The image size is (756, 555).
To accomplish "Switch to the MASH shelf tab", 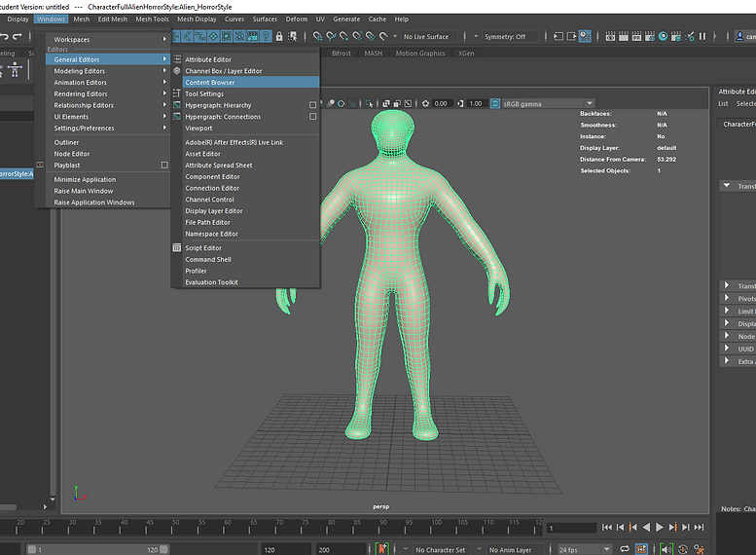I will click(x=374, y=54).
